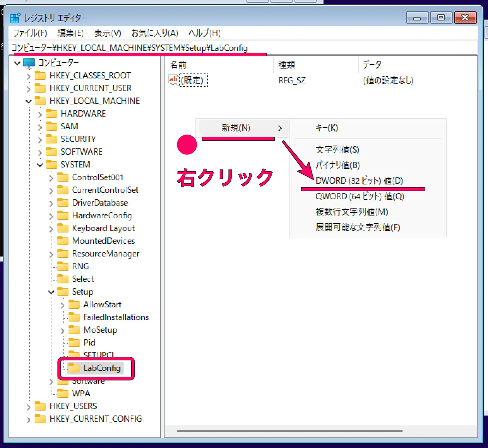
Task: Collapse the HKEY_LOCAL_MACHINE tree node
Action: pyautogui.click(x=29, y=101)
